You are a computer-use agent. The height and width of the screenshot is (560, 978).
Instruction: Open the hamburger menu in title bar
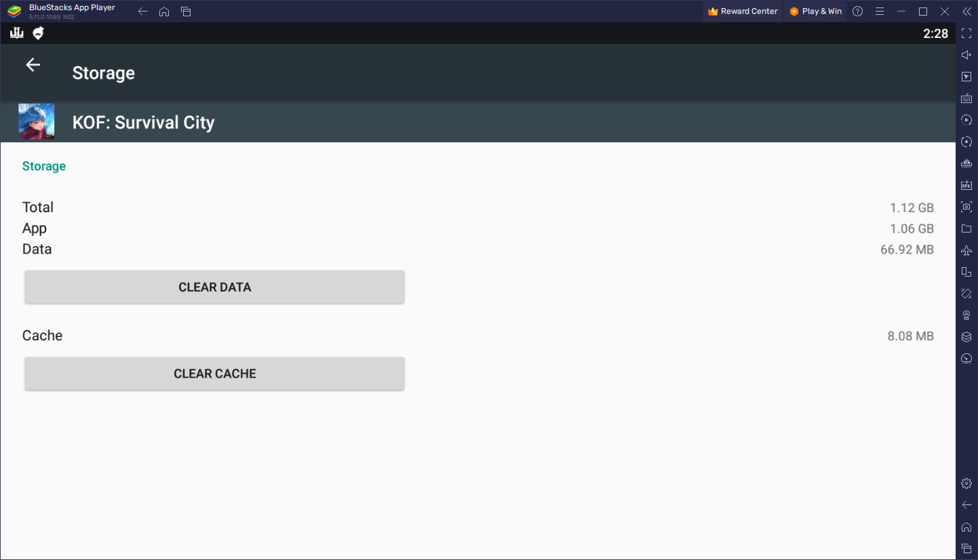point(880,12)
